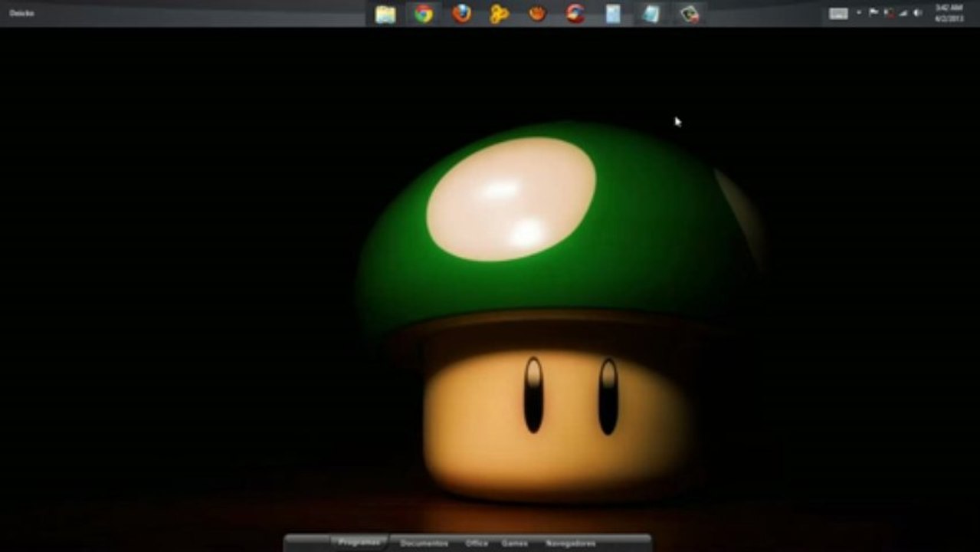The width and height of the screenshot is (980, 552).
Task: Select the Programas dock tab
Action: [x=359, y=542]
